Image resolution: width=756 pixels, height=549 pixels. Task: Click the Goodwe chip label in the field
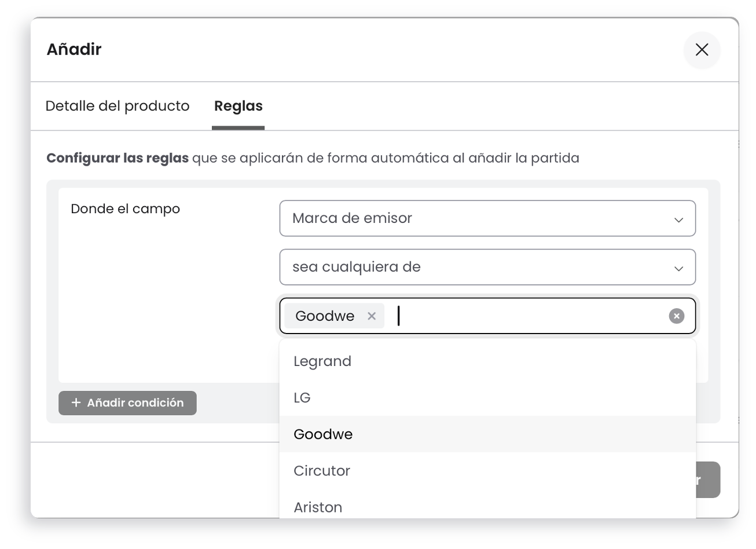coord(325,316)
